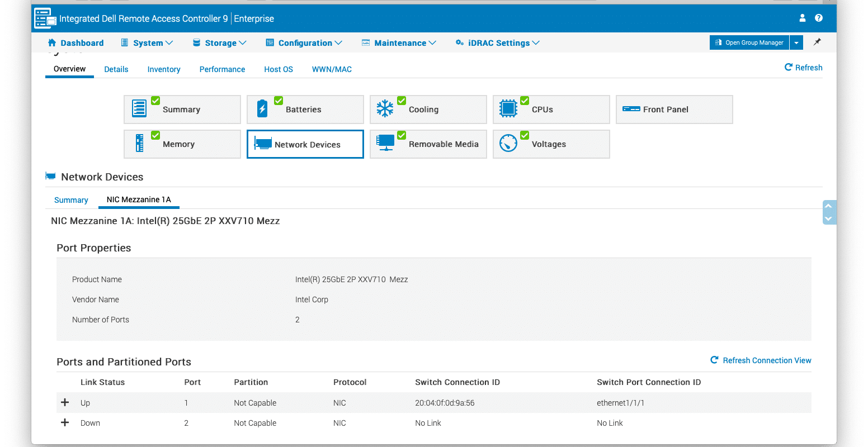
Task: Jump up with page scroll up arrow
Action: [x=829, y=206]
